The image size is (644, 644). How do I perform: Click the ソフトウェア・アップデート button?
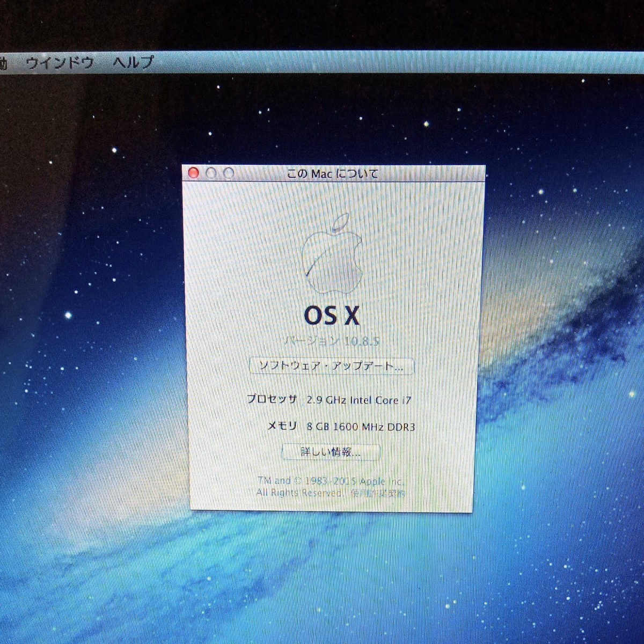(332, 366)
